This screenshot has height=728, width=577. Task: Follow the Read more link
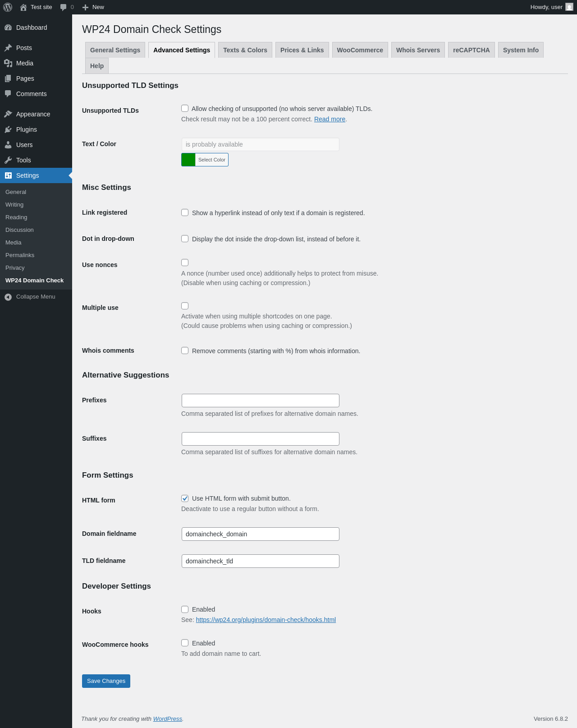click(330, 119)
